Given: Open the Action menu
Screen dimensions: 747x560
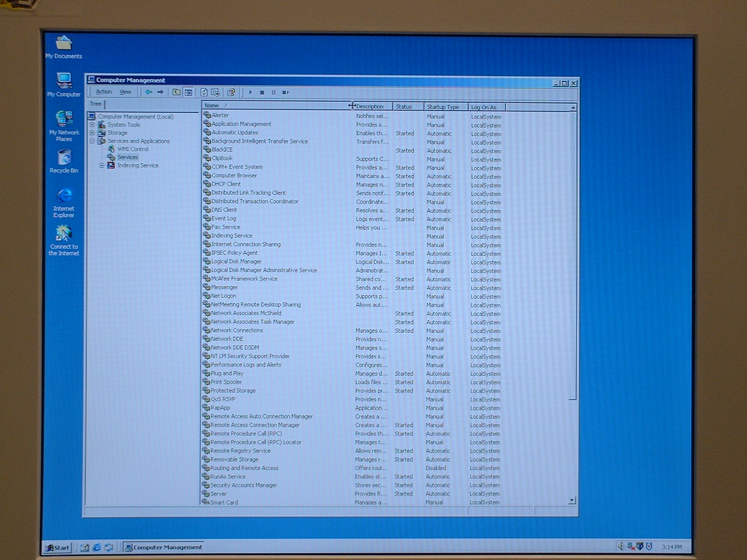Looking at the screenshot, I should [x=104, y=92].
